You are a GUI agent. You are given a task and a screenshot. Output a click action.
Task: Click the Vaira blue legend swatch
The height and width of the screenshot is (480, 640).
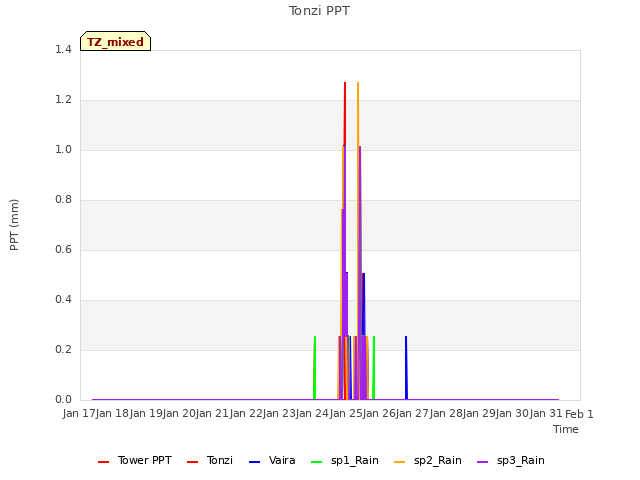254,462
